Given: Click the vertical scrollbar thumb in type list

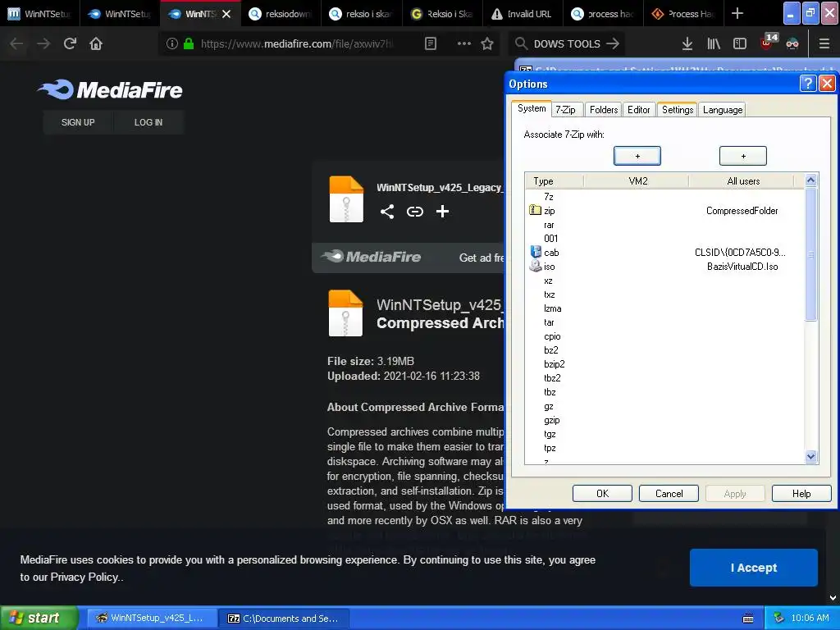Looking at the screenshot, I should point(810,254).
